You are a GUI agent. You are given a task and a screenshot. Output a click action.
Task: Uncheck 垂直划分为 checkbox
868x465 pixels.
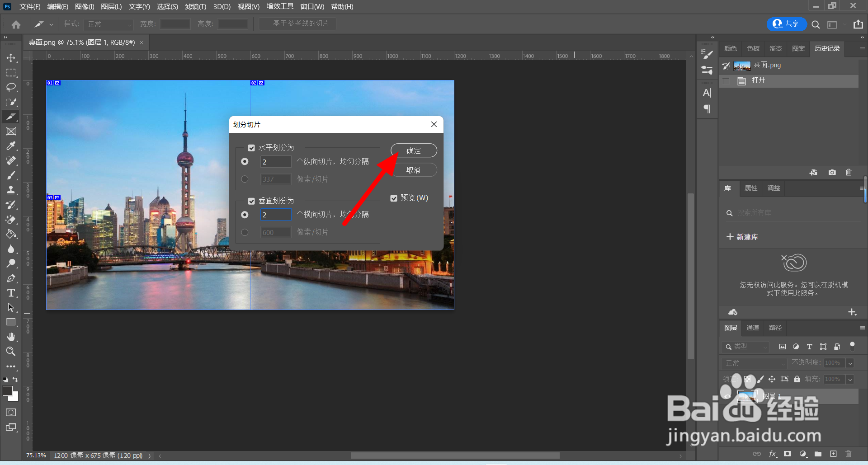(x=251, y=201)
